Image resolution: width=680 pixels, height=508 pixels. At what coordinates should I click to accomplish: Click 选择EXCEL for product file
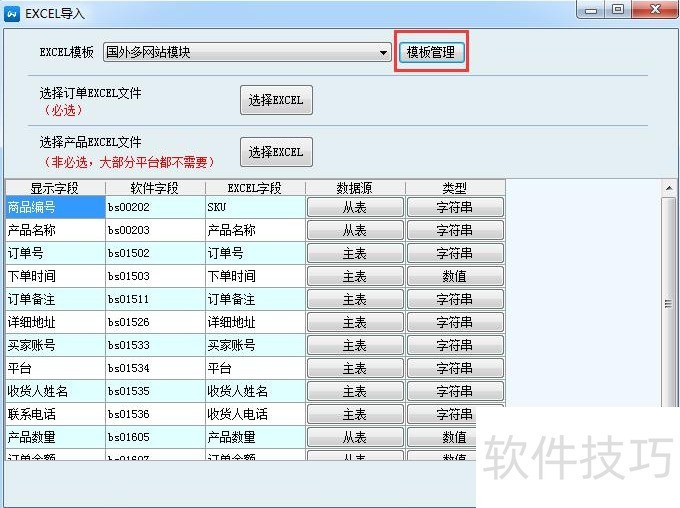(276, 152)
